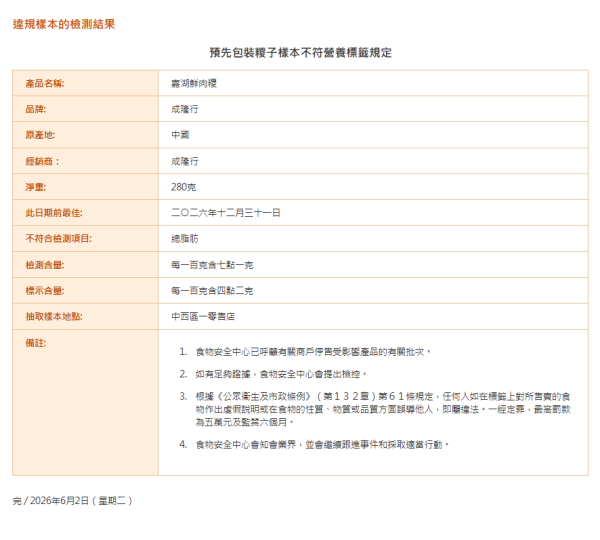Click the 標示含量 row label
Image resolution: width=600 pixels, height=540 pixels.
45,290
